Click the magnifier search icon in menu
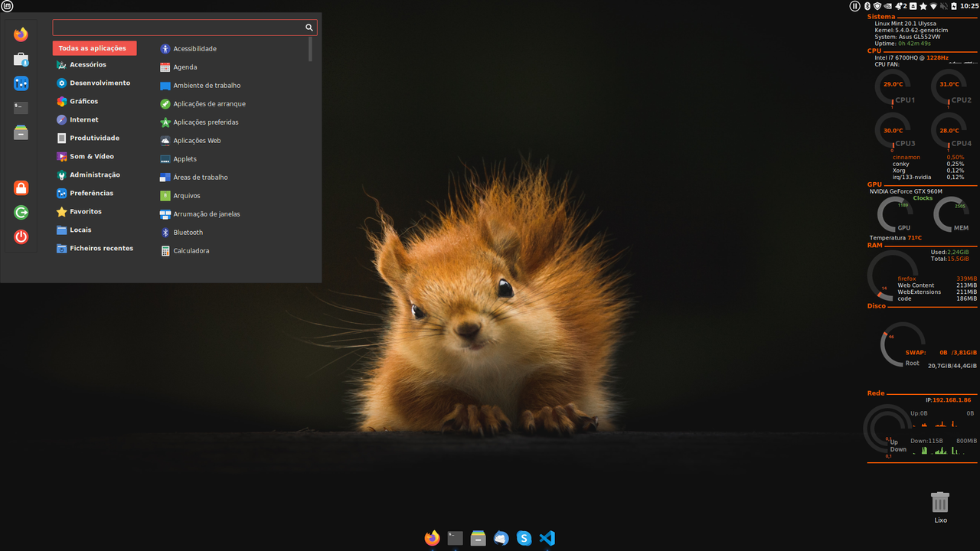 [x=309, y=28]
